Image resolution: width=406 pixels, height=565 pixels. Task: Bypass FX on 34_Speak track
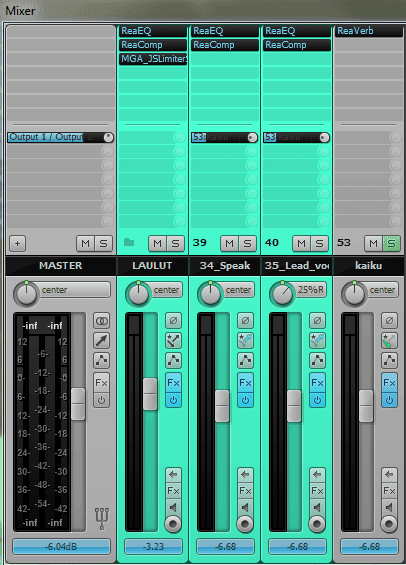[245, 400]
